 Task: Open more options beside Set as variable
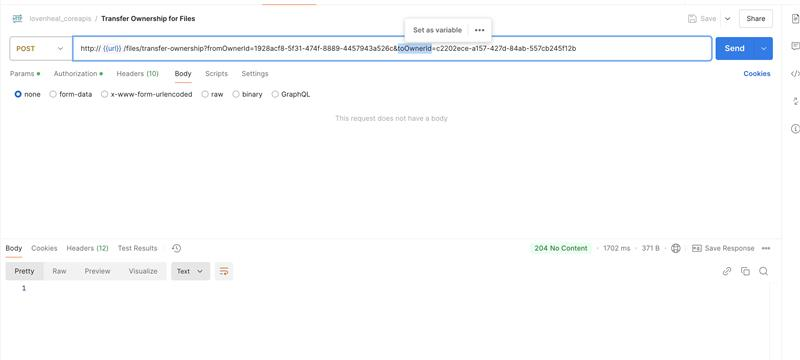pyautogui.click(x=479, y=30)
